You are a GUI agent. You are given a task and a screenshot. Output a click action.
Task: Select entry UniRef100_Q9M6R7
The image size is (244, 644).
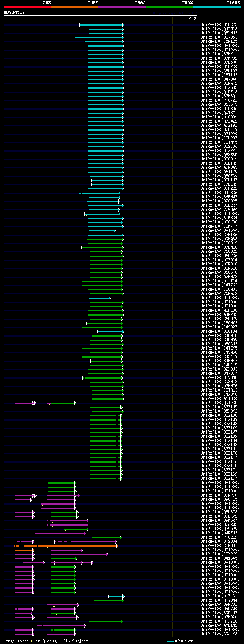click(219, 521)
